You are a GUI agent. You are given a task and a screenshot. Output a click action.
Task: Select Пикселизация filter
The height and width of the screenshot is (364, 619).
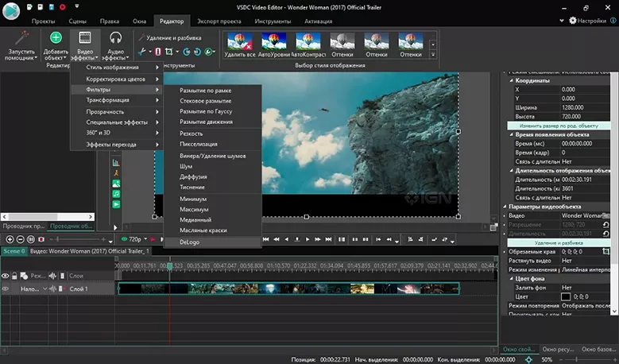pos(213,144)
